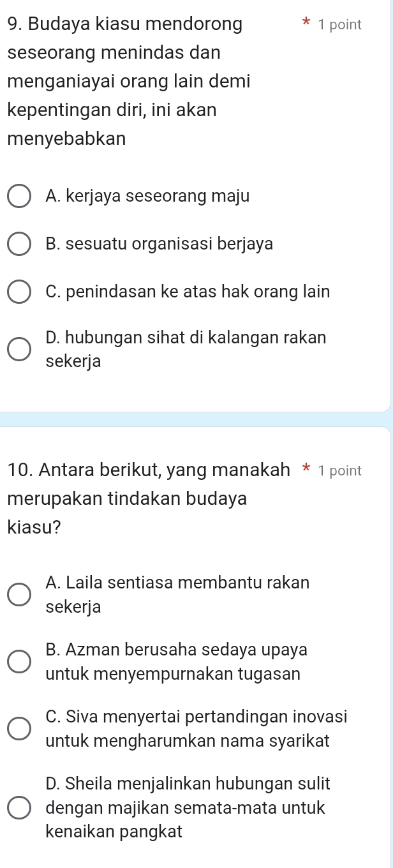Mark radio button beside "D. Sheila menjalinkan hubungan"

pos(19,807)
